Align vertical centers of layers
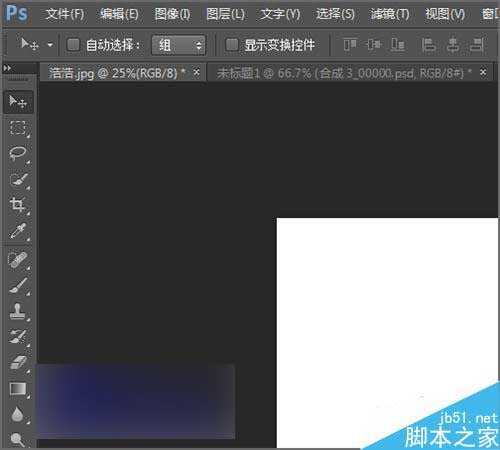The image size is (500, 450). pos(374,44)
